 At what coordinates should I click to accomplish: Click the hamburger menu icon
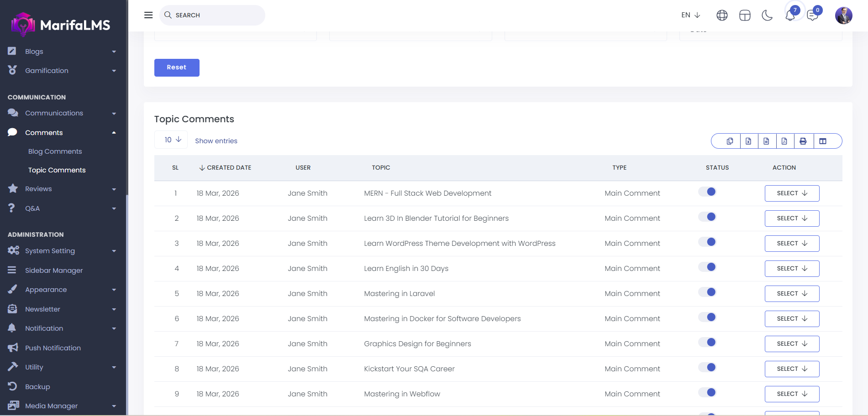point(148,15)
